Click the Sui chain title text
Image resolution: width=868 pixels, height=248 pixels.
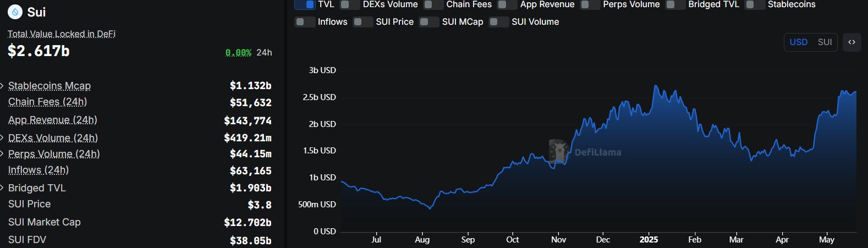37,12
